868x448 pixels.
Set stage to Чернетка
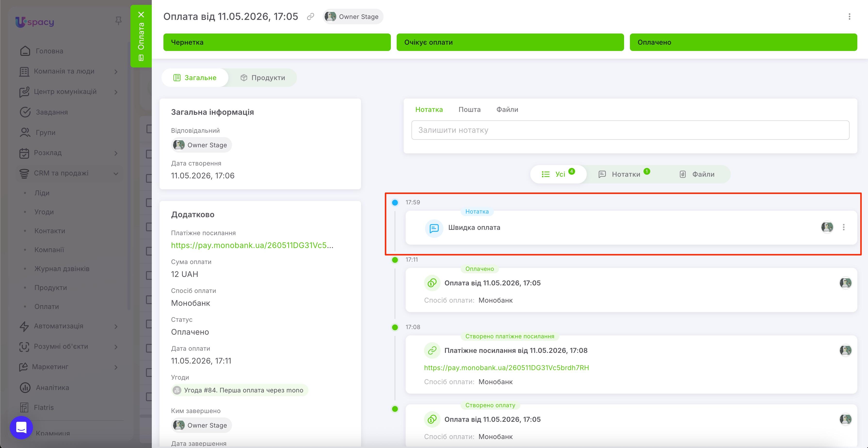click(277, 42)
